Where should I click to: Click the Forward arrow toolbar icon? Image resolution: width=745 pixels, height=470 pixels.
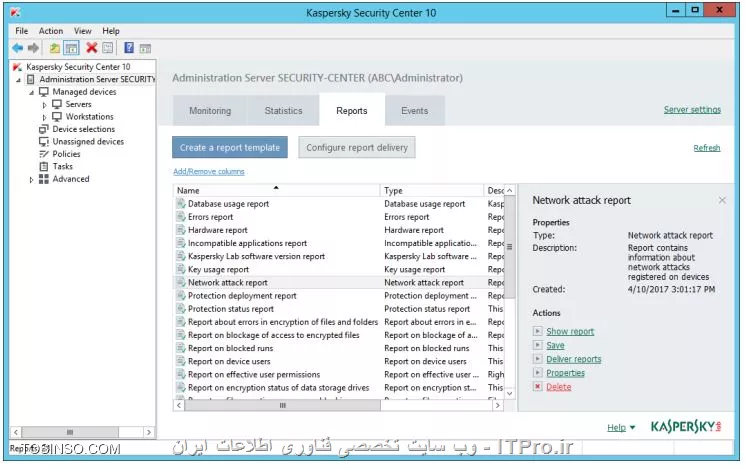[x=33, y=48]
